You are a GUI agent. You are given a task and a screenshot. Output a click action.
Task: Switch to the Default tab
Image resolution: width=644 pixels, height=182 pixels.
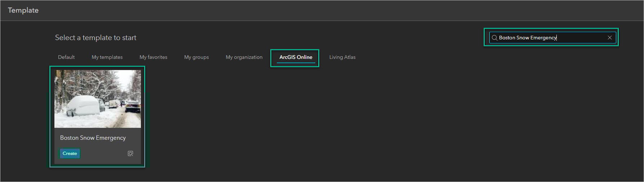point(66,57)
